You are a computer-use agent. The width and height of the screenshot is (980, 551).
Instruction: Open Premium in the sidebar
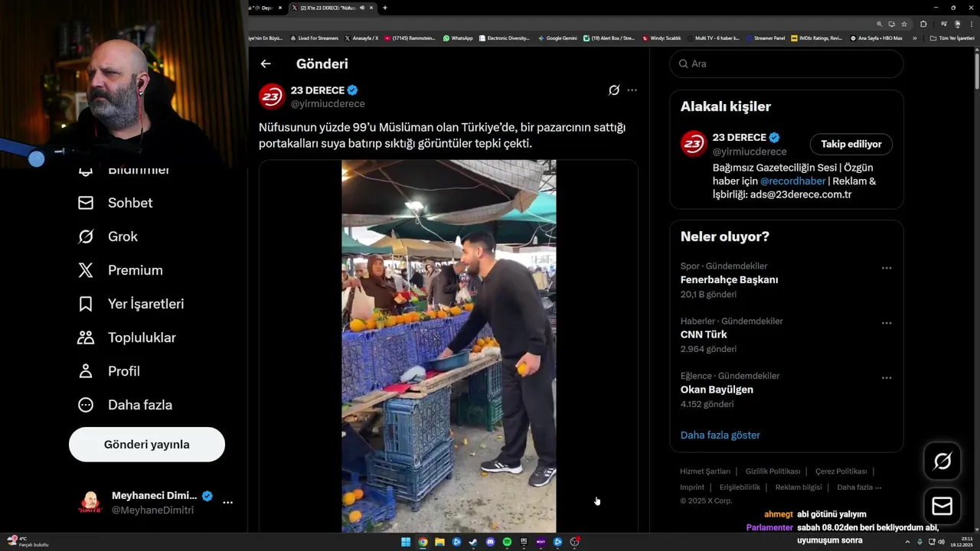[x=121, y=270]
